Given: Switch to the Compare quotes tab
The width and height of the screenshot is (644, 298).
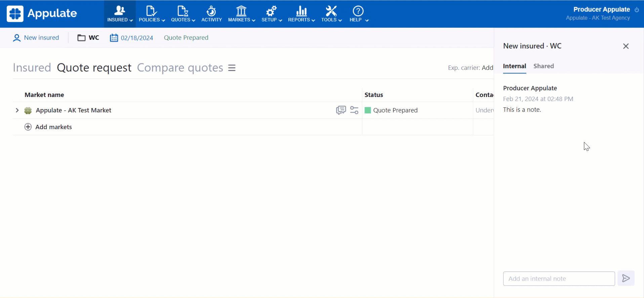Looking at the screenshot, I should coord(180,68).
